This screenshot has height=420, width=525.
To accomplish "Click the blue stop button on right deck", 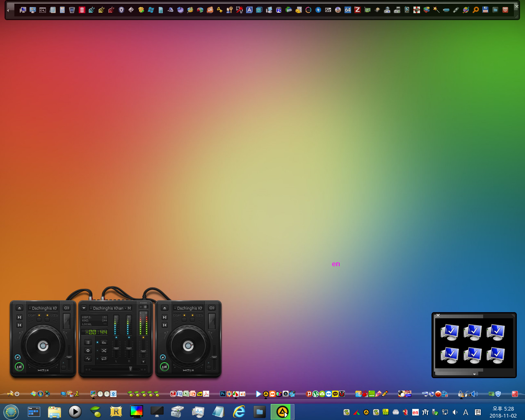I will pyautogui.click(x=162, y=357).
